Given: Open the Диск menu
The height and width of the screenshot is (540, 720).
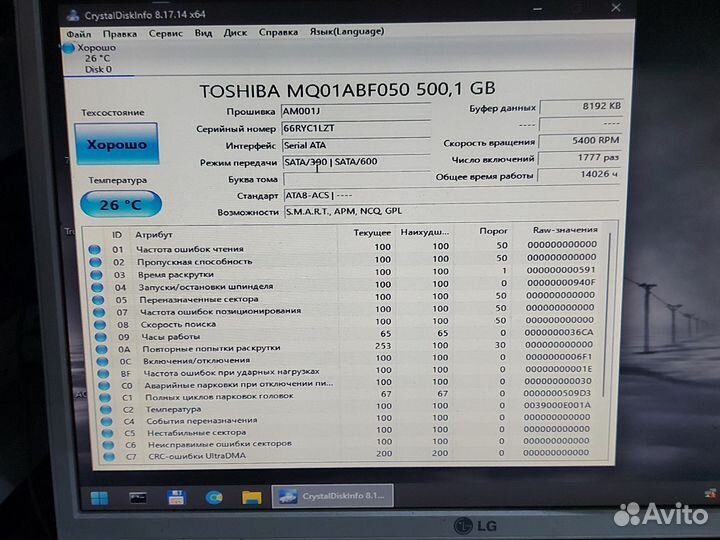Looking at the screenshot, I should [x=235, y=32].
